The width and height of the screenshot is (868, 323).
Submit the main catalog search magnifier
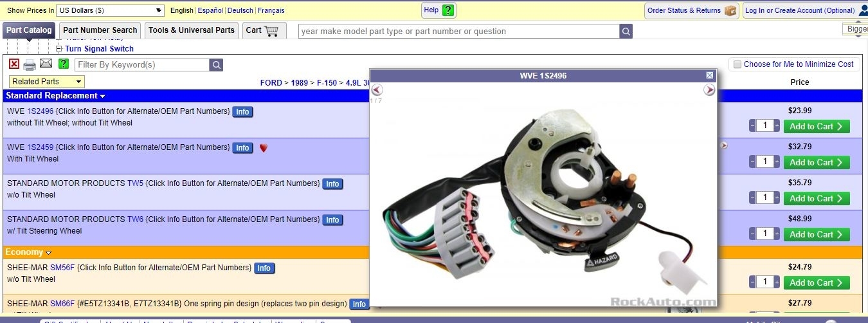(x=626, y=31)
